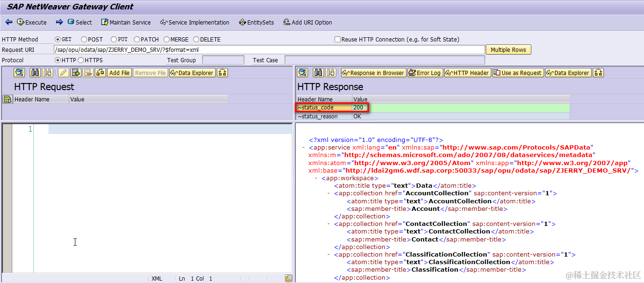Open the Error Log
Viewport: 644px width, 283px height.
click(x=425, y=73)
